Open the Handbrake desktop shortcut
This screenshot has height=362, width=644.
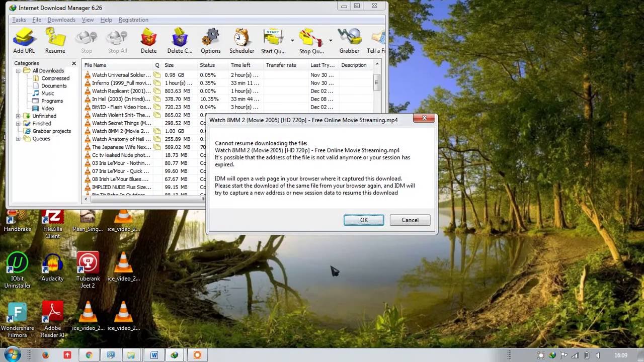pos(18,221)
